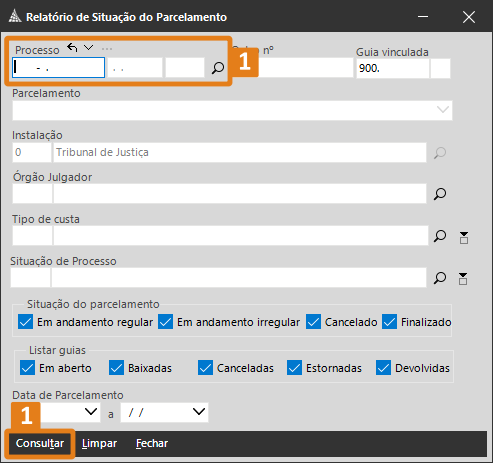Click Fechar in the bottom bar

click(152, 443)
